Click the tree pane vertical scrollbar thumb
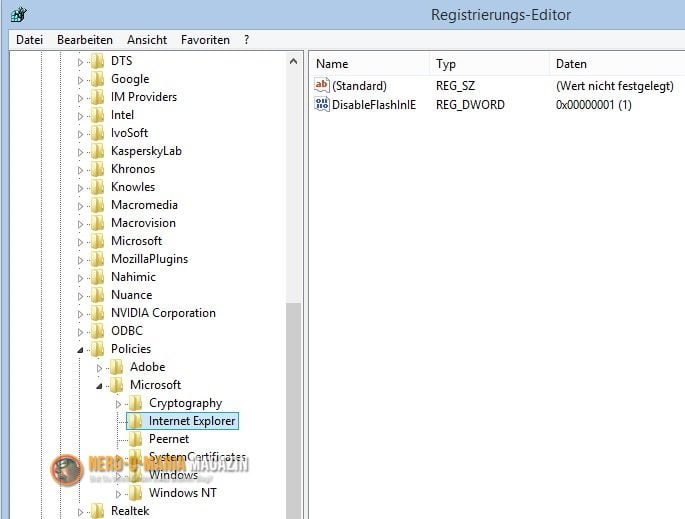685x519 pixels. coord(294,411)
